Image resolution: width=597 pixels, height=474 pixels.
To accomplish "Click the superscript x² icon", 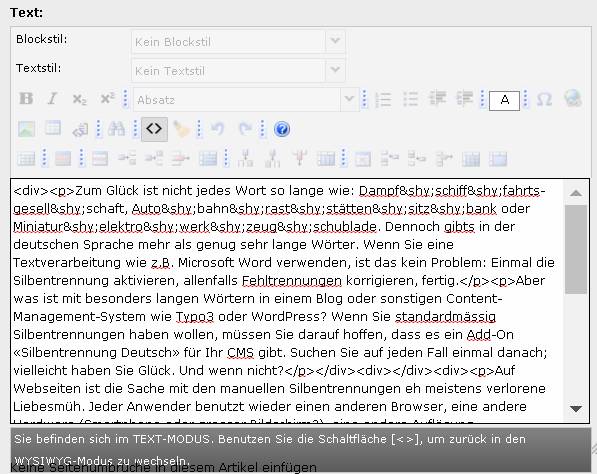I will [x=107, y=99].
